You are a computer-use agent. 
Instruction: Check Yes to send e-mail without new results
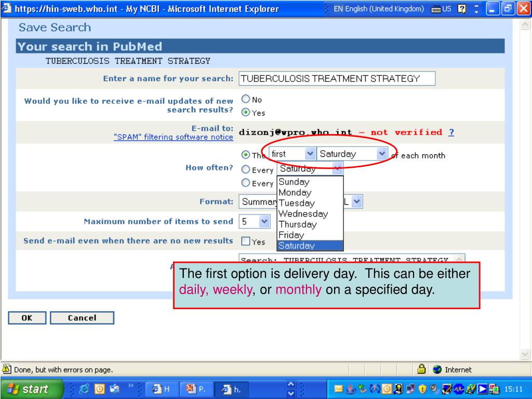(x=246, y=241)
